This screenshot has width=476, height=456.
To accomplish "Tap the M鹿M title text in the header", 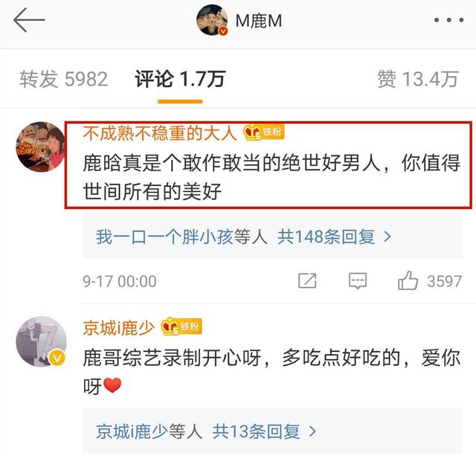I will coord(259,21).
